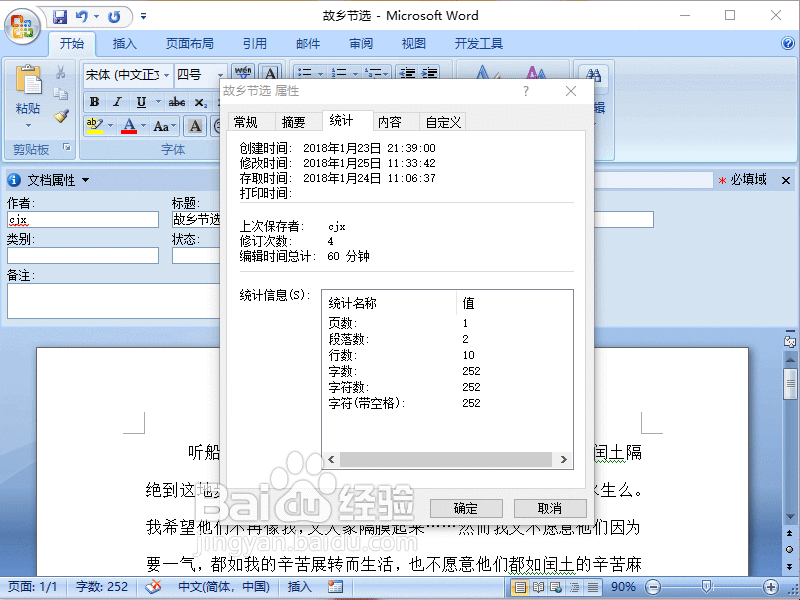Click the Office button logo

pos(22,26)
